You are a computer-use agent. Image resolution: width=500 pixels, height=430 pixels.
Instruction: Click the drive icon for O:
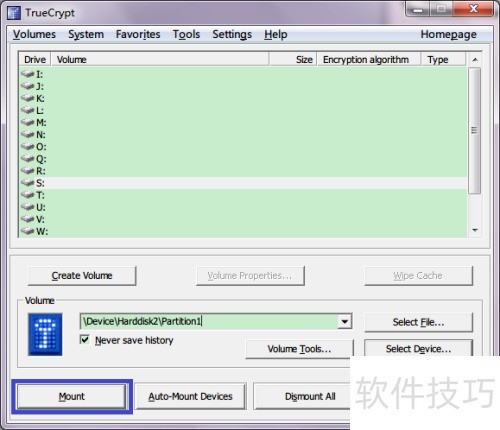click(x=28, y=147)
